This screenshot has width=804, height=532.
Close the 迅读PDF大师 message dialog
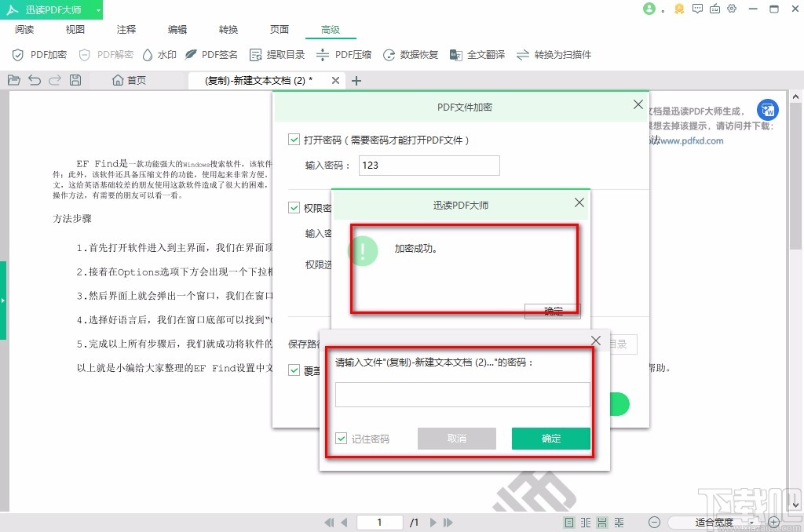coord(579,202)
